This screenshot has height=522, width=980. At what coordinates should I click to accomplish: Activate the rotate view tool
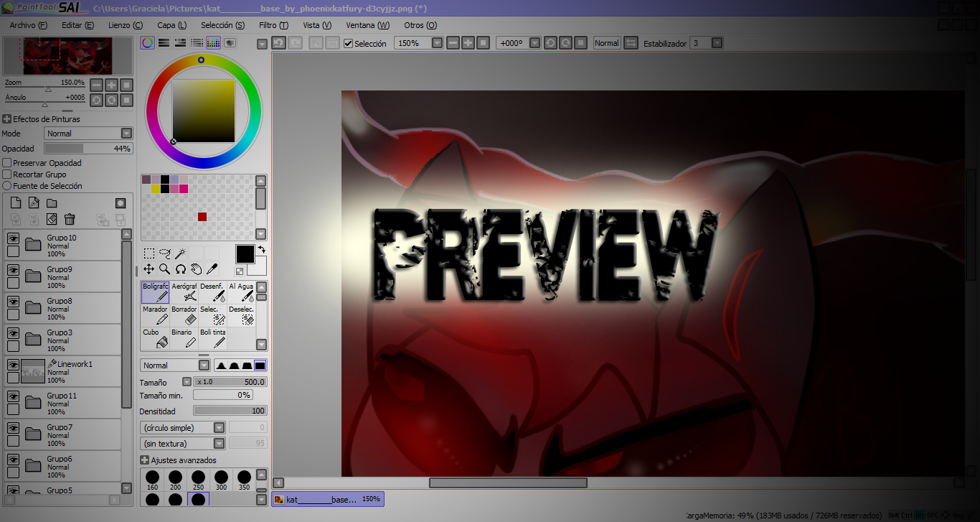pos(180,269)
